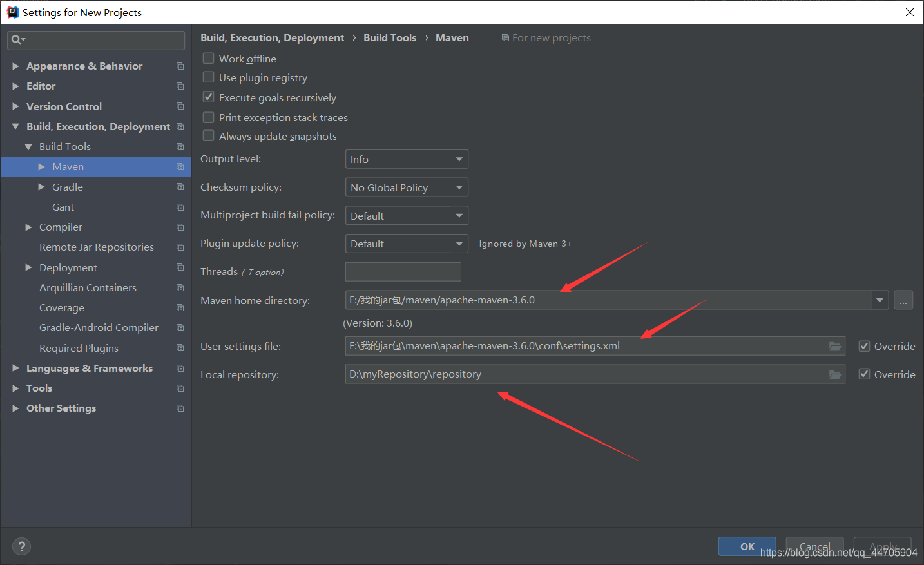Select Gant in settings tree

pos(63,207)
